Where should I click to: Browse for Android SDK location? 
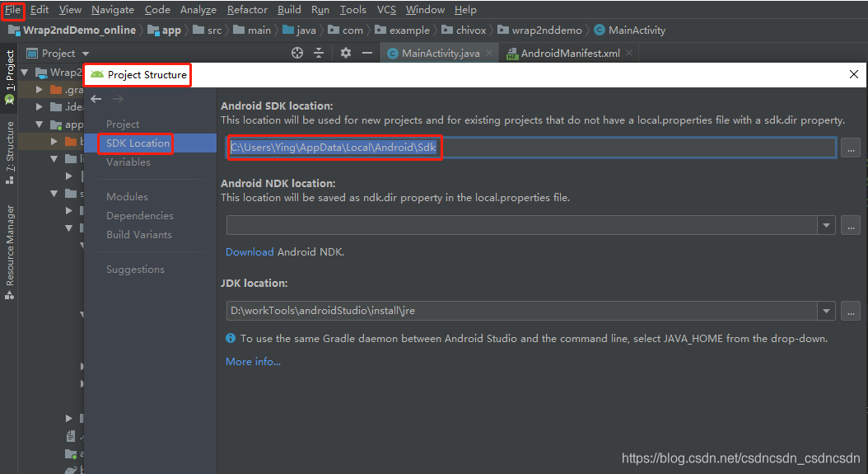[850, 148]
